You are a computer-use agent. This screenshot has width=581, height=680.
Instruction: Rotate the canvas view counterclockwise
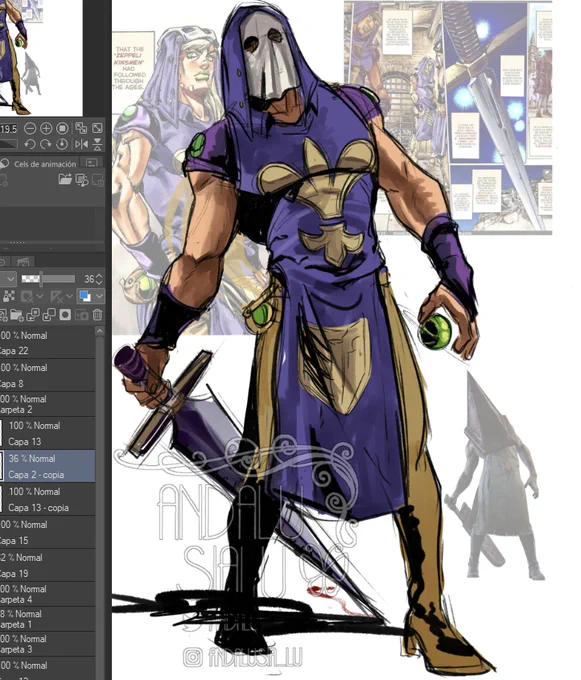tap(30, 144)
